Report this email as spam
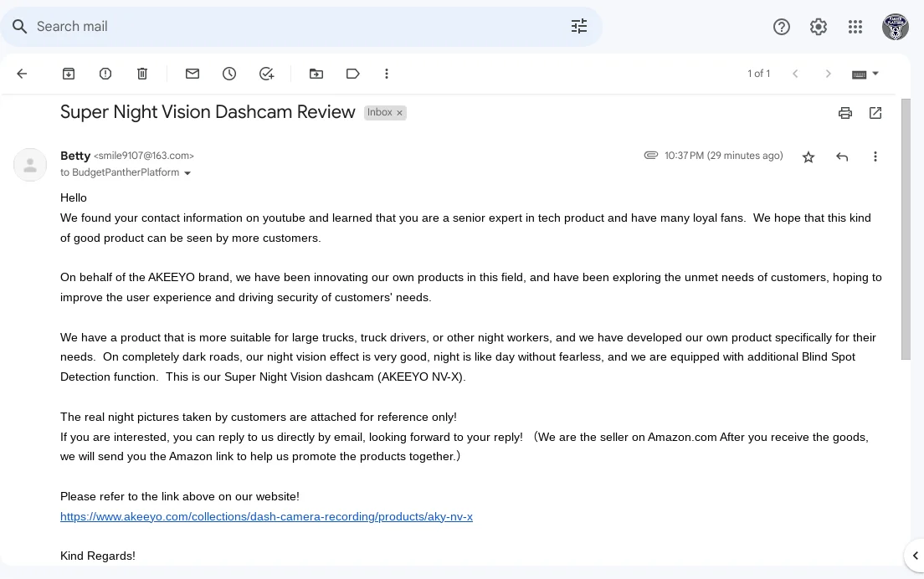The width and height of the screenshot is (924, 579). point(105,74)
